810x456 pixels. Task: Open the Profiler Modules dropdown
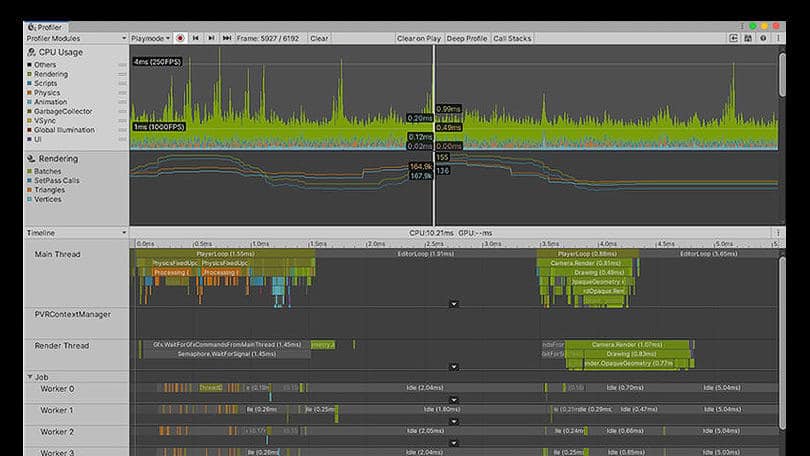[76, 38]
